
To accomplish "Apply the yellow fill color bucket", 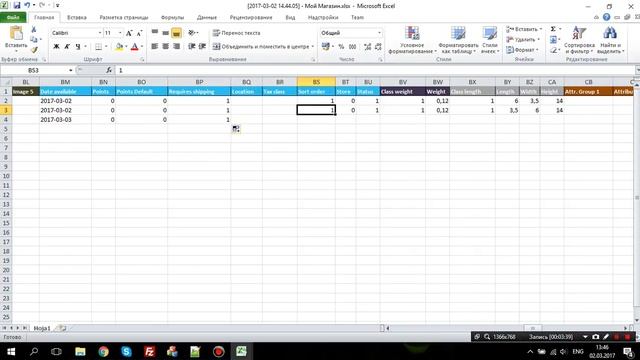I will [x=119, y=47].
